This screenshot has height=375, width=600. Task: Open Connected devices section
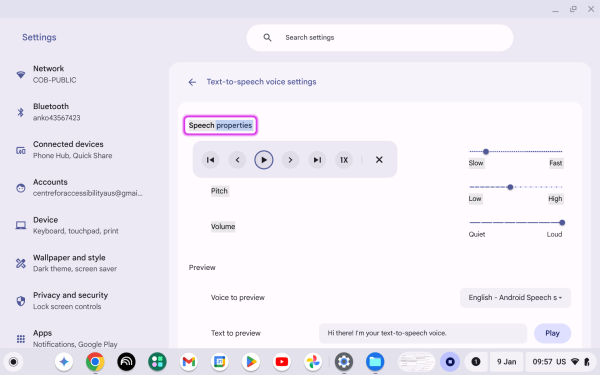pos(84,150)
